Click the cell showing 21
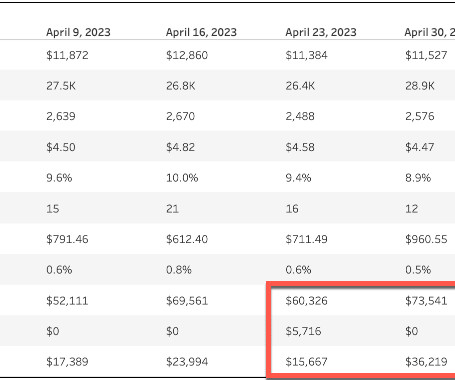 click(x=172, y=209)
